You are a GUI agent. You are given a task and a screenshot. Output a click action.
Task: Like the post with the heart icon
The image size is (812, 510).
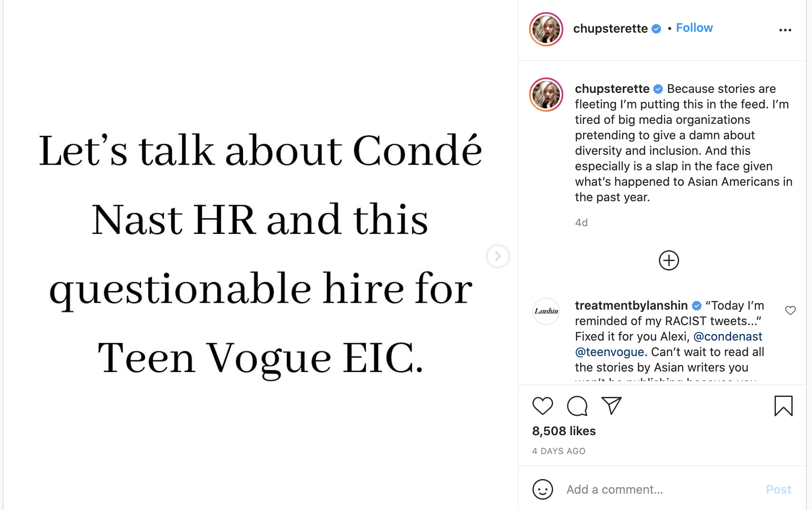pos(542,406)
